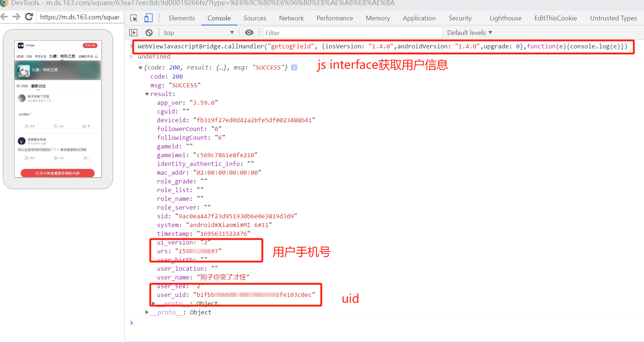Click the WebViewJavascriptBridge.callHandler command line
644x342 pixels.
(382, 46)
